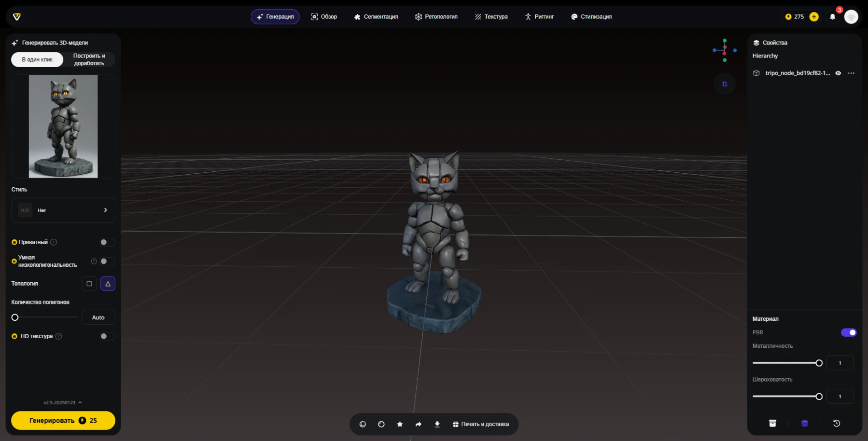Click the yellow plus add credits icon
This screenshot has width=868, height=441.
(814, 17)
